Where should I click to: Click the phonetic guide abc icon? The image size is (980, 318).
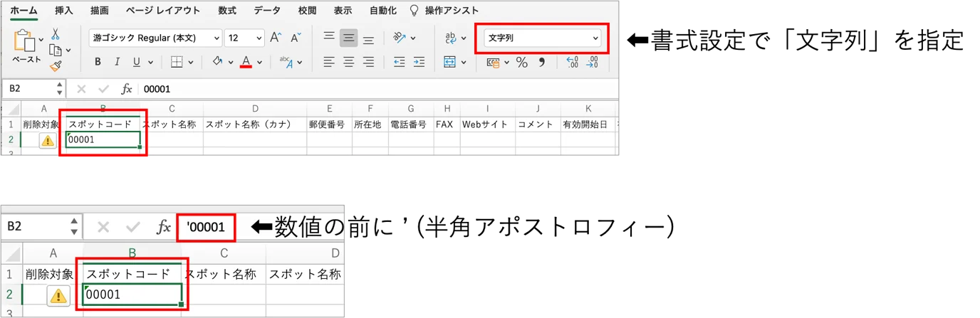[286, 63]
